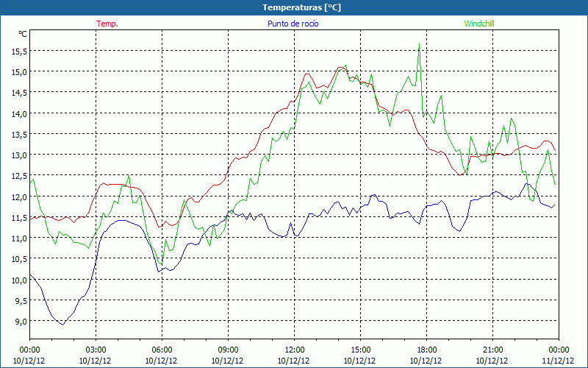Click the 14,5 value on the y-axis

pyautogui.click(x=19, y=93)
